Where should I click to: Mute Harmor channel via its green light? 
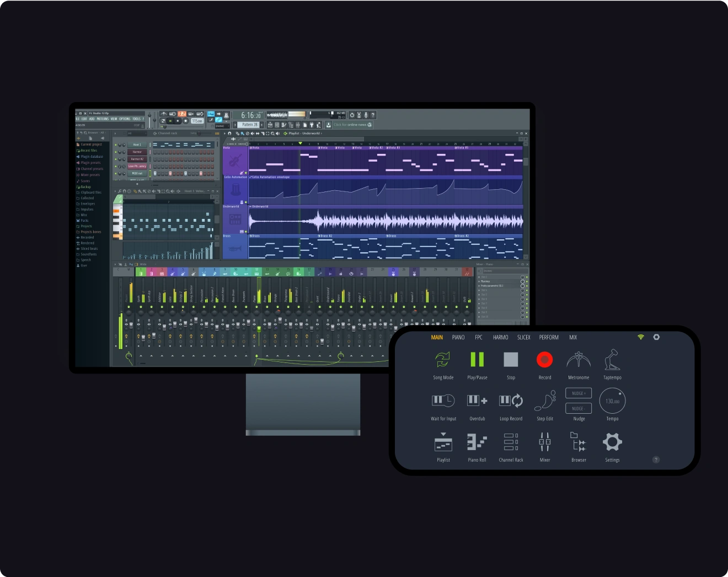116,152
